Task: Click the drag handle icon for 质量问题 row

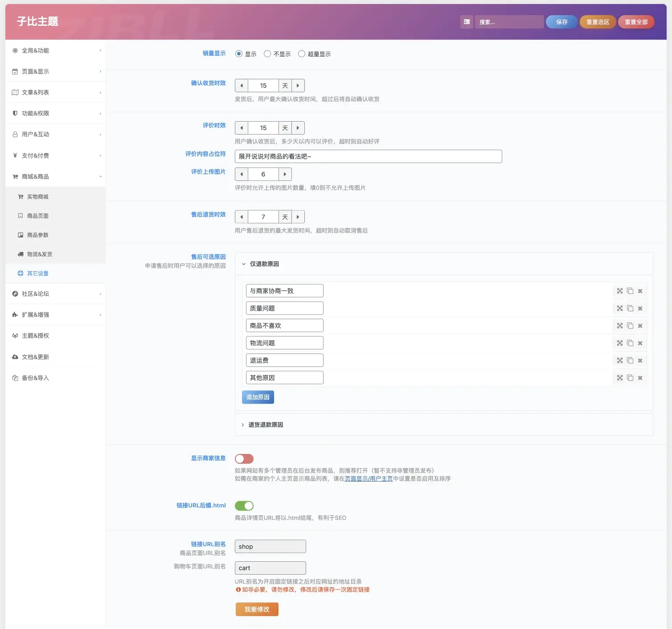Action: [x=619, y=308]
